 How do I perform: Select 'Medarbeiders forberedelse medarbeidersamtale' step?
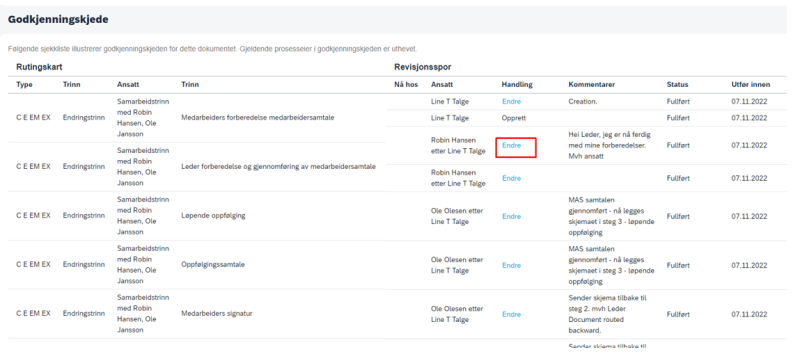click(258, 118)
